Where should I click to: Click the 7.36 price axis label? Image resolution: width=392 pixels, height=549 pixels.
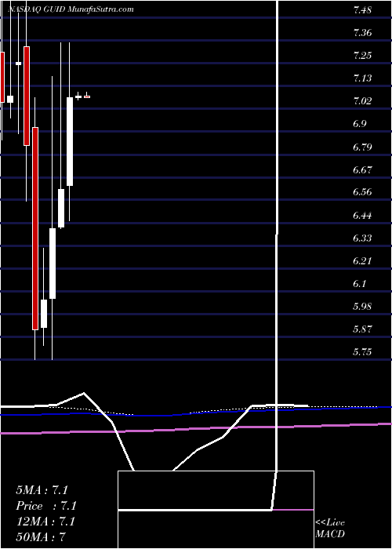tap(362, 33)
